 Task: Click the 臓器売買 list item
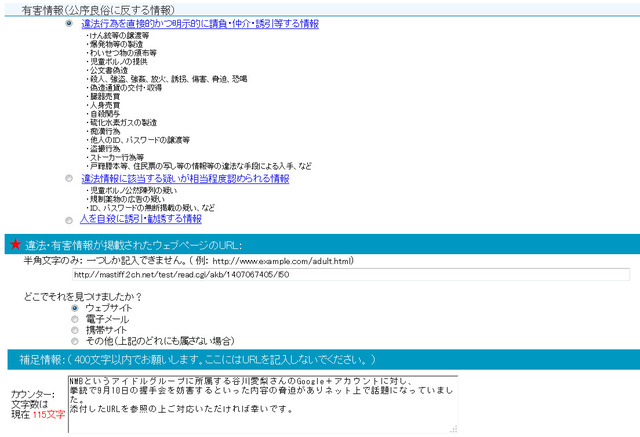click(104, 96)
